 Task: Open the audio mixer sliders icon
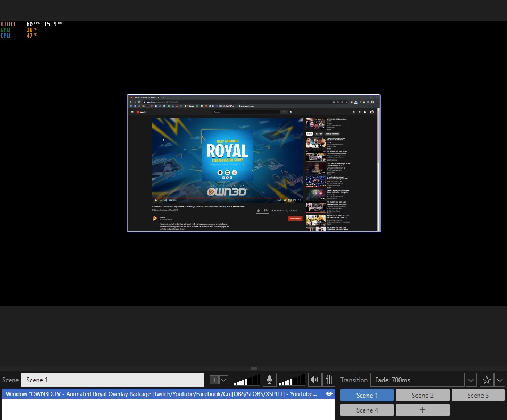pyautogui.click(x=329, y=380)
